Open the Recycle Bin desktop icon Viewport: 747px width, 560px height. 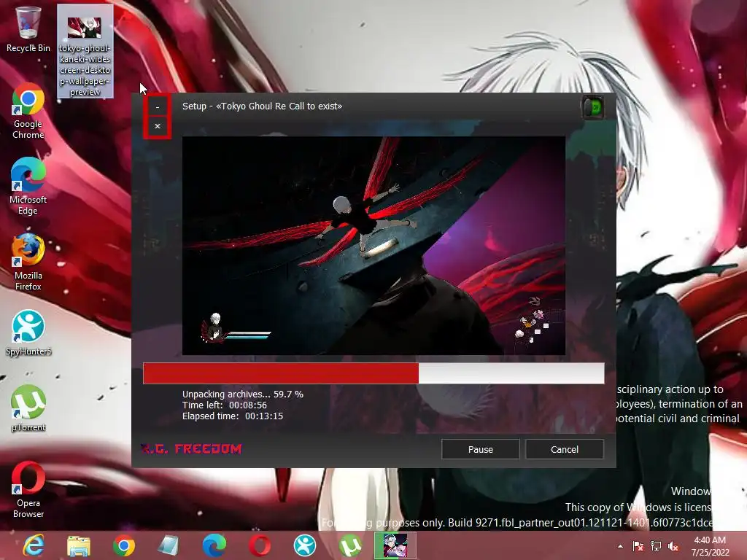coord(28,29)
